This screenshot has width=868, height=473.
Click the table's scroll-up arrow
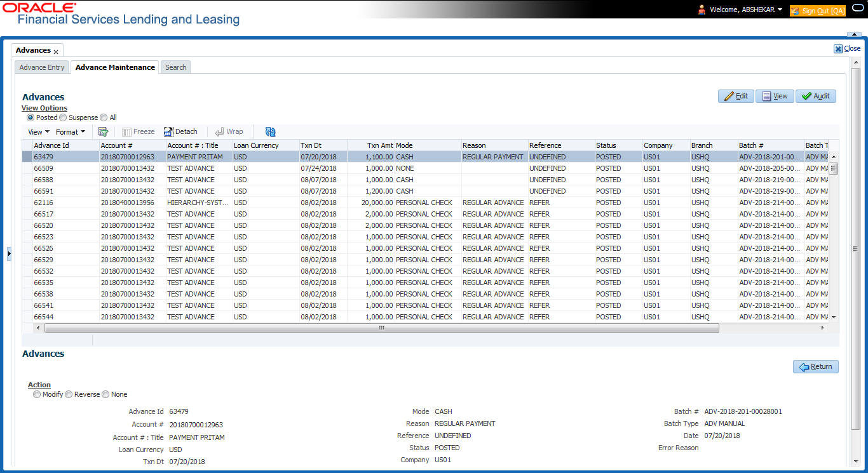tap(834, 157)
